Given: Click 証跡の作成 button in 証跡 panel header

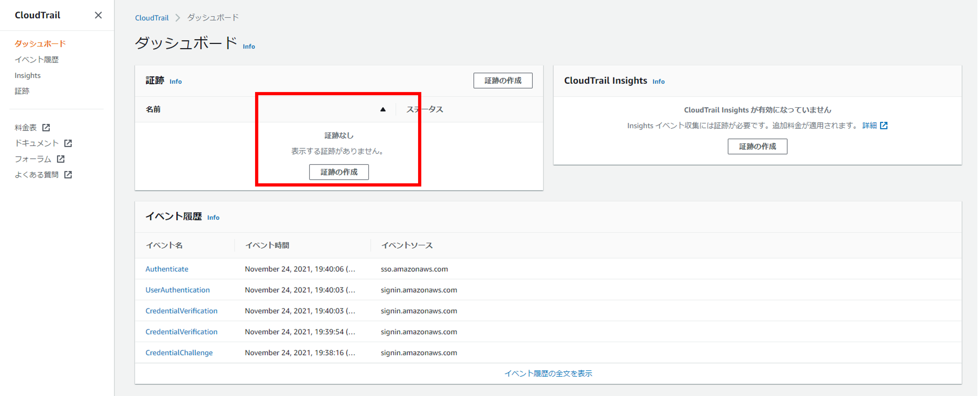Looking at the screenshot, I should [503, 81].
